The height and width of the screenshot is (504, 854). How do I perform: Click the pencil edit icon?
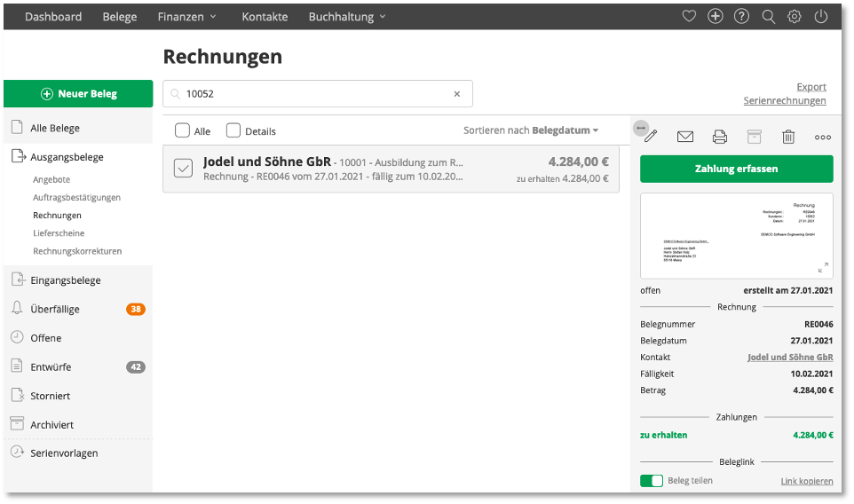tap(651, 136)
